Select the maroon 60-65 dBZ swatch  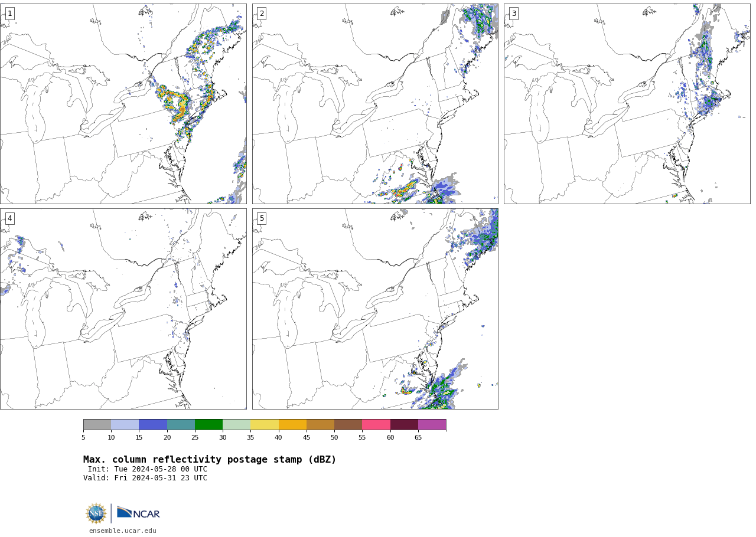pos(404,425)
